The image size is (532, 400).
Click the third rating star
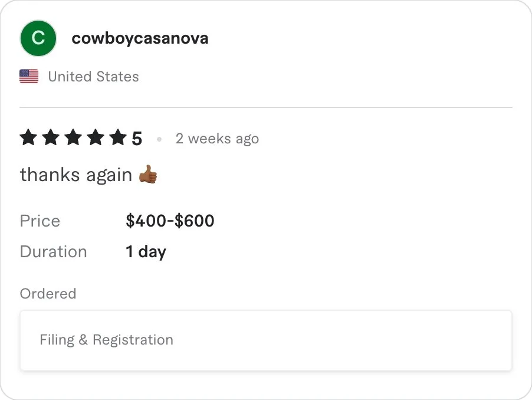73,138
